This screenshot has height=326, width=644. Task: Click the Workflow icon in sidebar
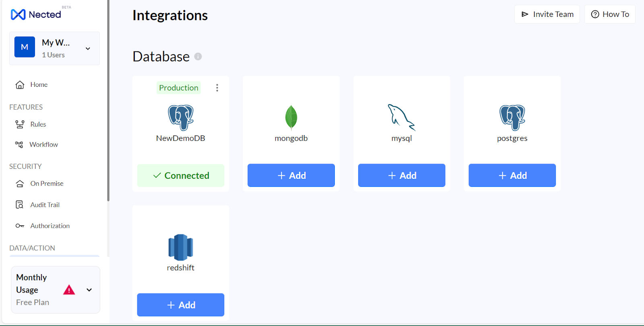tap(19, 144)
